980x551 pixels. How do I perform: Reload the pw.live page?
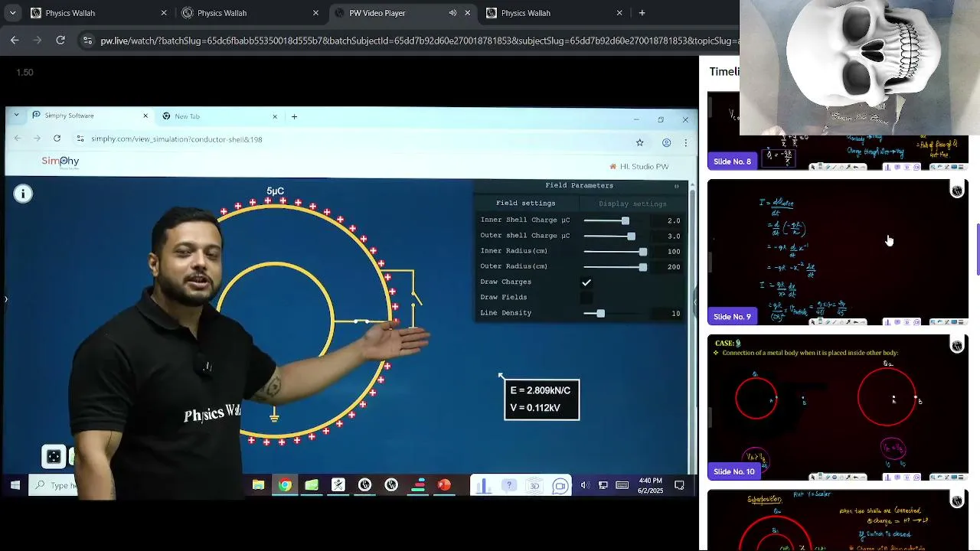(60, 41)
